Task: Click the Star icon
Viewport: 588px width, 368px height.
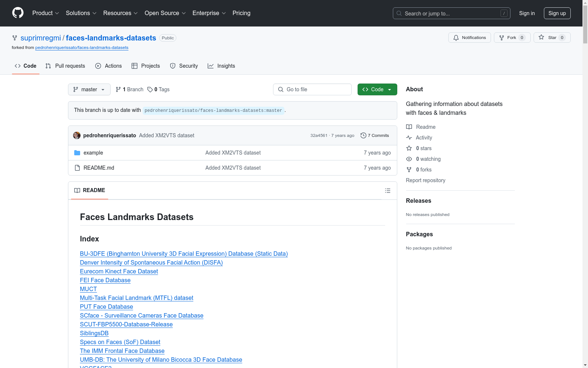Action: 541,37
